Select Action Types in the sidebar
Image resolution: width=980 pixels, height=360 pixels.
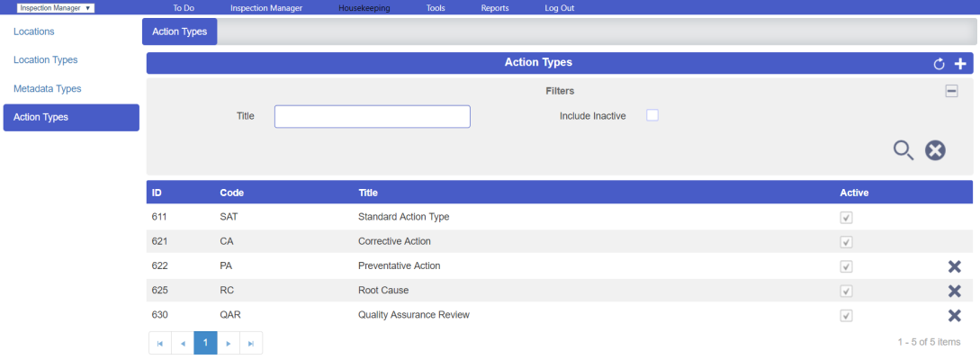point(71,118)
